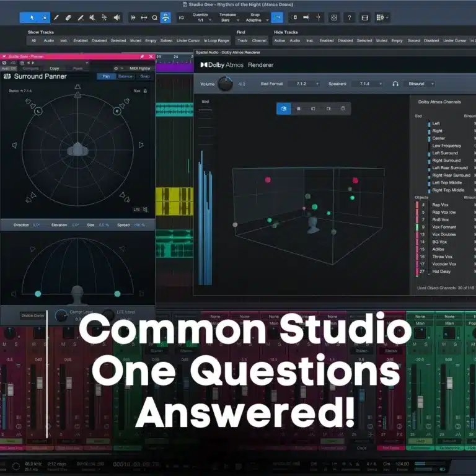Click the top center speaker icon in Surround Panner
Viewport: 476px width, 476px height.
click(x=77, y=87)
